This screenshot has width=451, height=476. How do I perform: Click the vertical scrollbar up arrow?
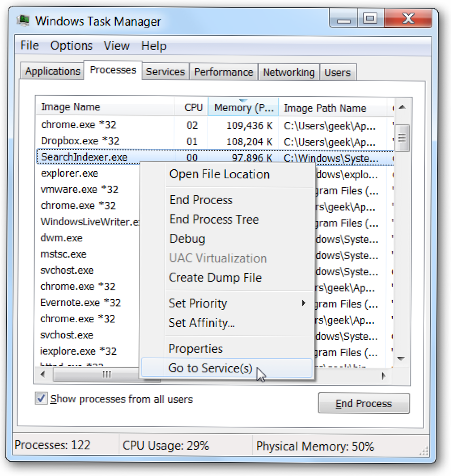point(402,107)
